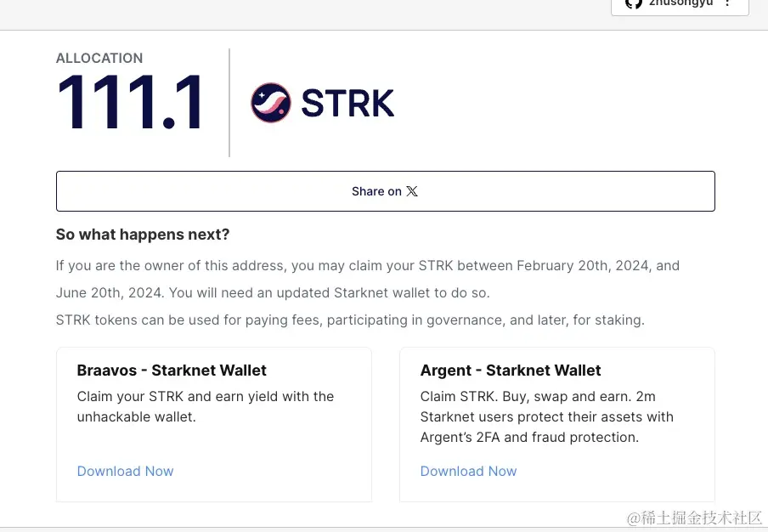This screenshot has width=768, height=532.
Task: Click the zhusongyu username label
Action: pos(680,3)
